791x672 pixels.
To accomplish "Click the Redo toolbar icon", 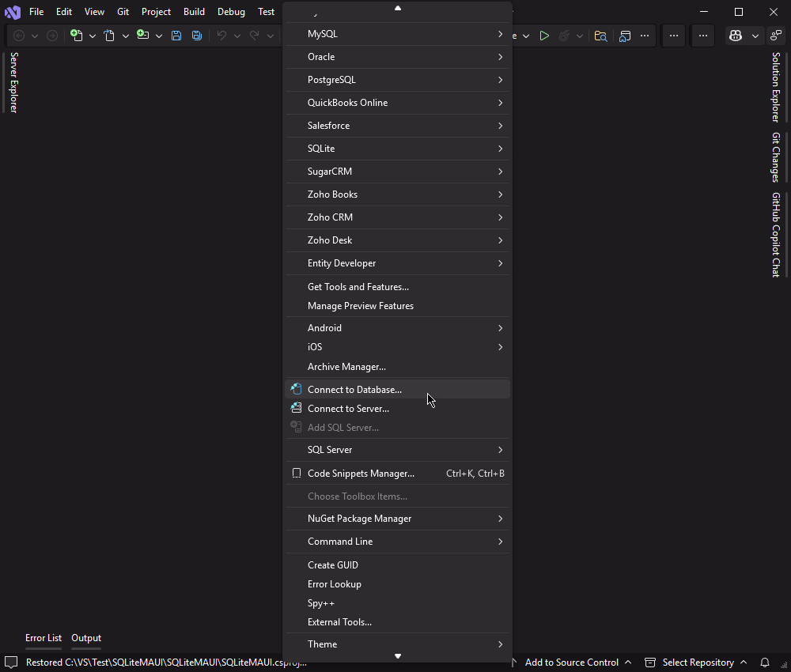I will (253, 36).
